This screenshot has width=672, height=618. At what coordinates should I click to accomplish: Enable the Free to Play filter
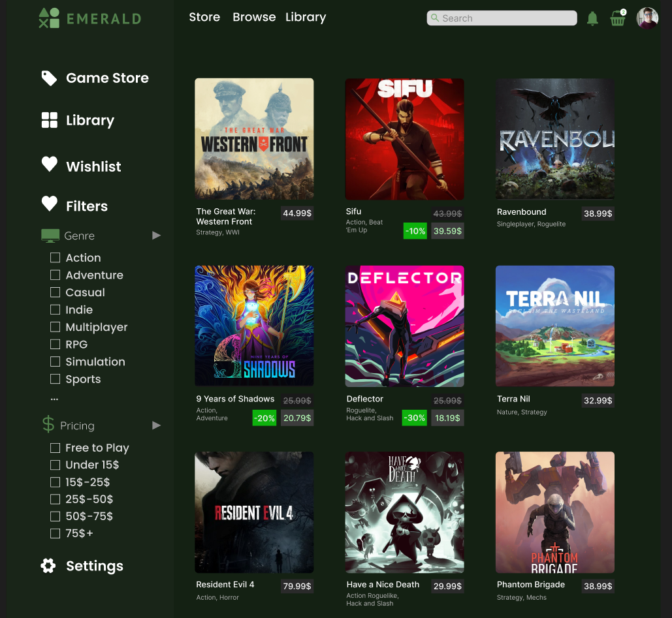(55, 448)
